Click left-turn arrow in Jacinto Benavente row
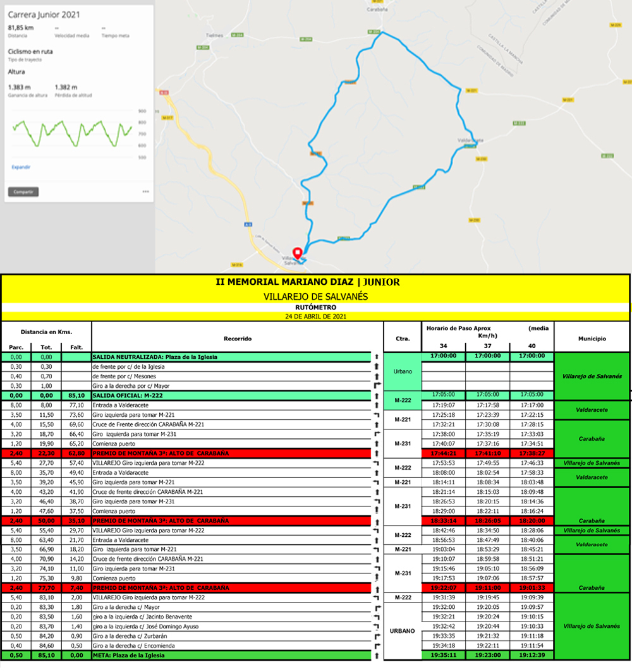This screenshot has height=672, width=632. 377,617
